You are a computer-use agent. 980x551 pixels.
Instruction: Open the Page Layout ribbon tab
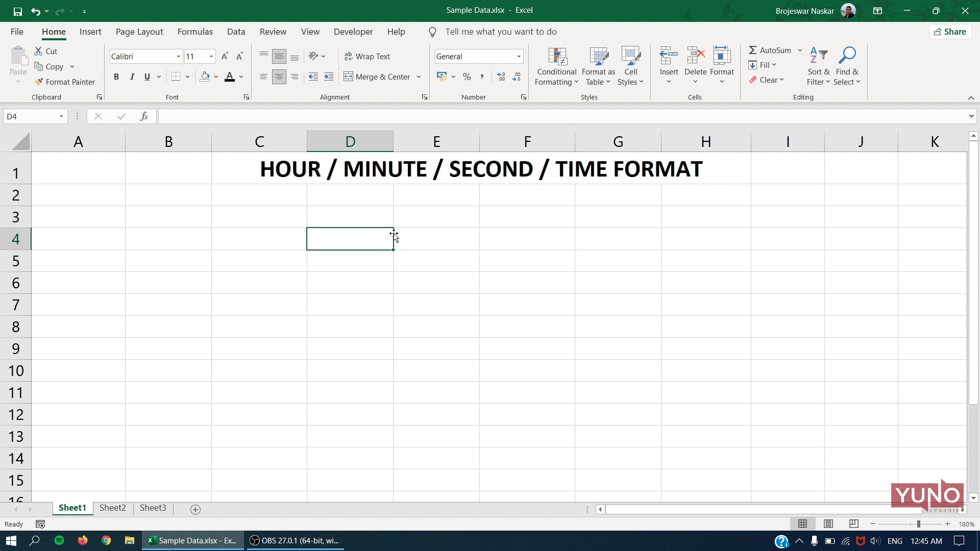(139, 32)
